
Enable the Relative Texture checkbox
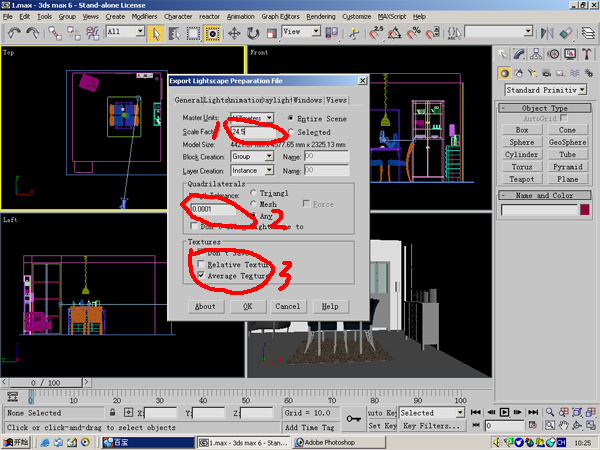[x=203, y=263]
